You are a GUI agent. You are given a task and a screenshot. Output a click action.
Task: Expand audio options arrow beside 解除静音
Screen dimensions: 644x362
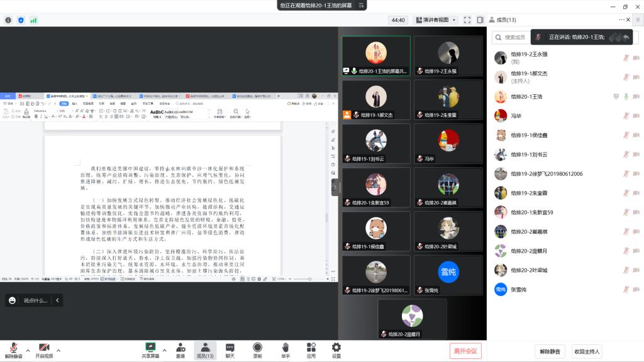[28, 350]
